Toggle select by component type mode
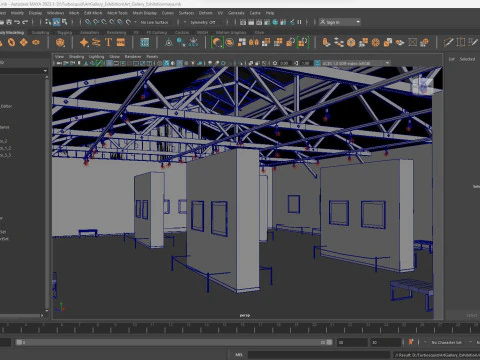The image size is (480, 360). click(x=64, y=22)
